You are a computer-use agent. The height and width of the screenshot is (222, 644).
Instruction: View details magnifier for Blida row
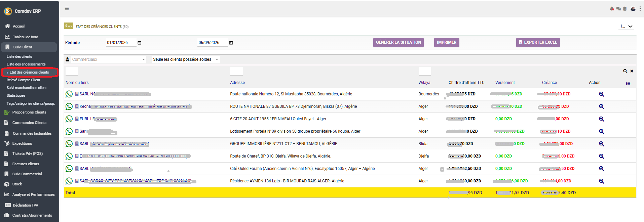[602, 144]
